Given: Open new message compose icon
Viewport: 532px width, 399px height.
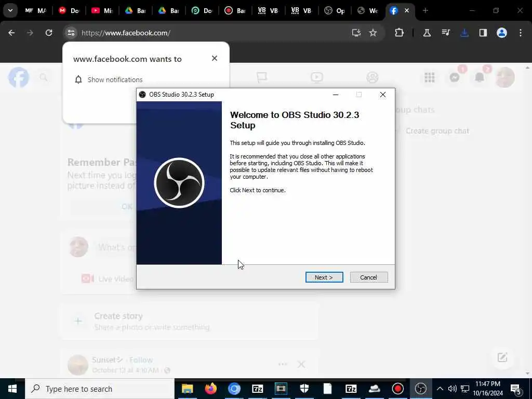Looking at the screenshot, I should [x=502, y=357].
